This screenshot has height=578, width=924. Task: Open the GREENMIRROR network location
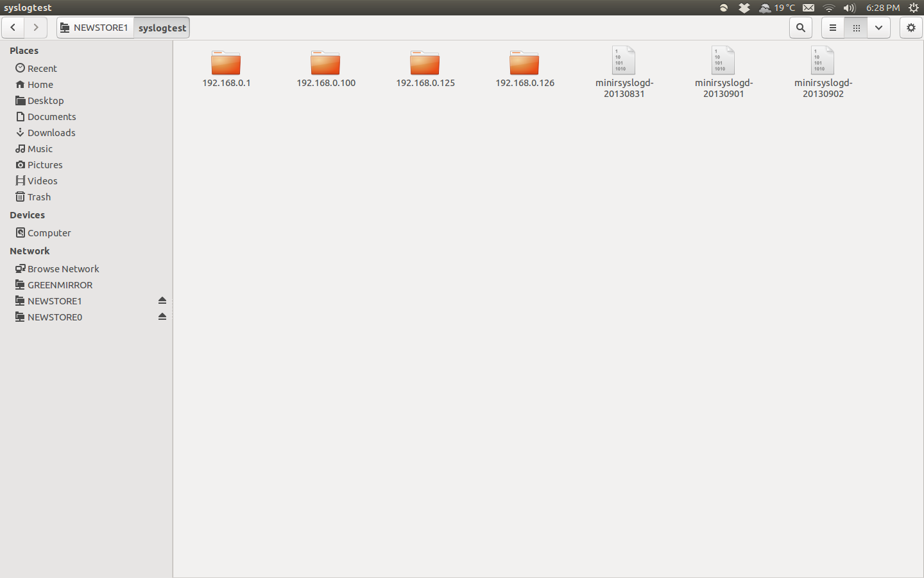click(87, 285)
